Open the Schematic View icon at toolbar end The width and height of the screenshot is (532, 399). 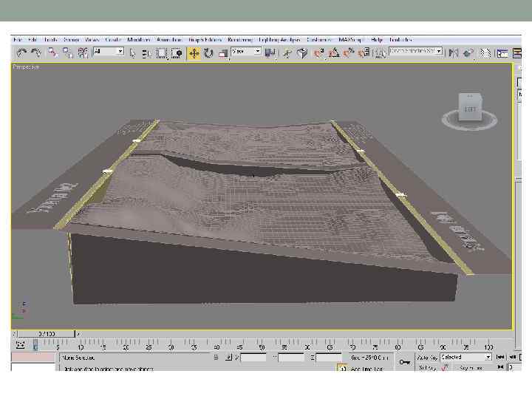pyautogui.click(x=517, y=53)
